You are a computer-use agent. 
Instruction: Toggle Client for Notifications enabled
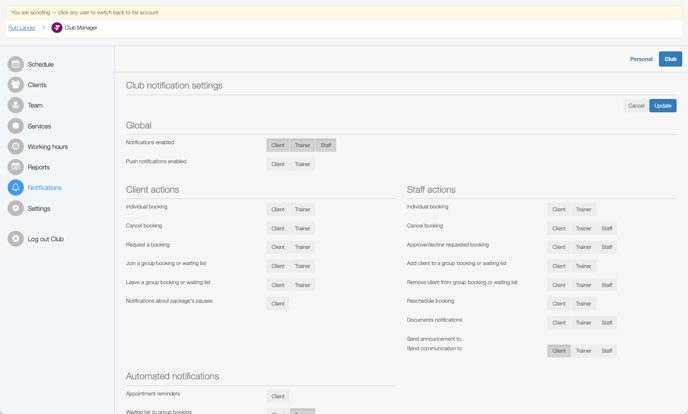pos(278,145)
